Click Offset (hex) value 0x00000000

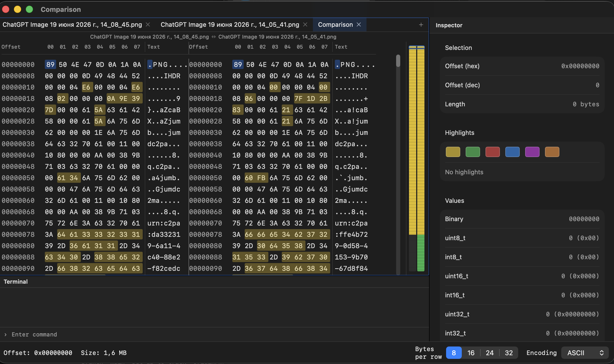coord(580,66)
